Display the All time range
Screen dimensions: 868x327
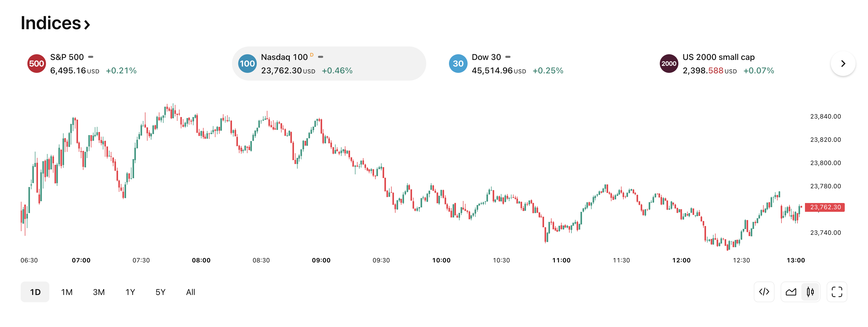(190, 292)
